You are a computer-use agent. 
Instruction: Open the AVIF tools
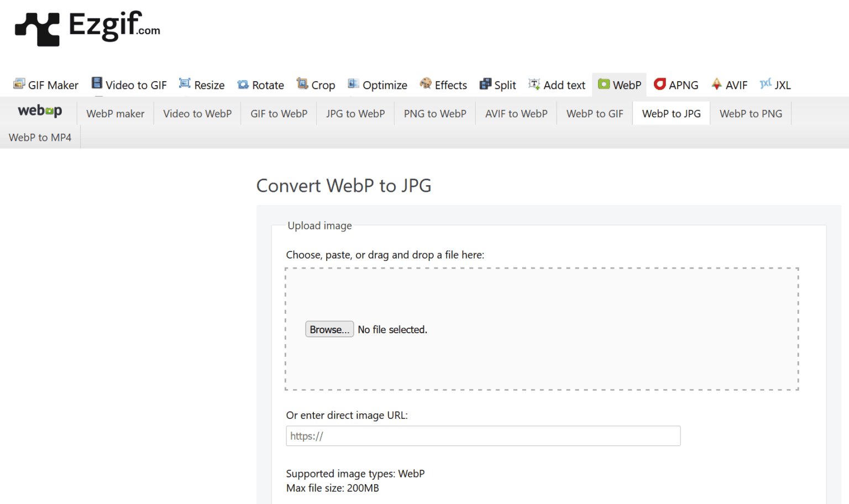coord(729,85)
